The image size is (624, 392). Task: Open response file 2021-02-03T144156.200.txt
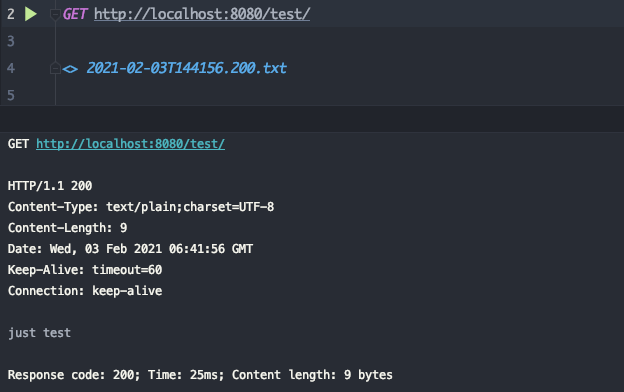[x=187, y=68]
